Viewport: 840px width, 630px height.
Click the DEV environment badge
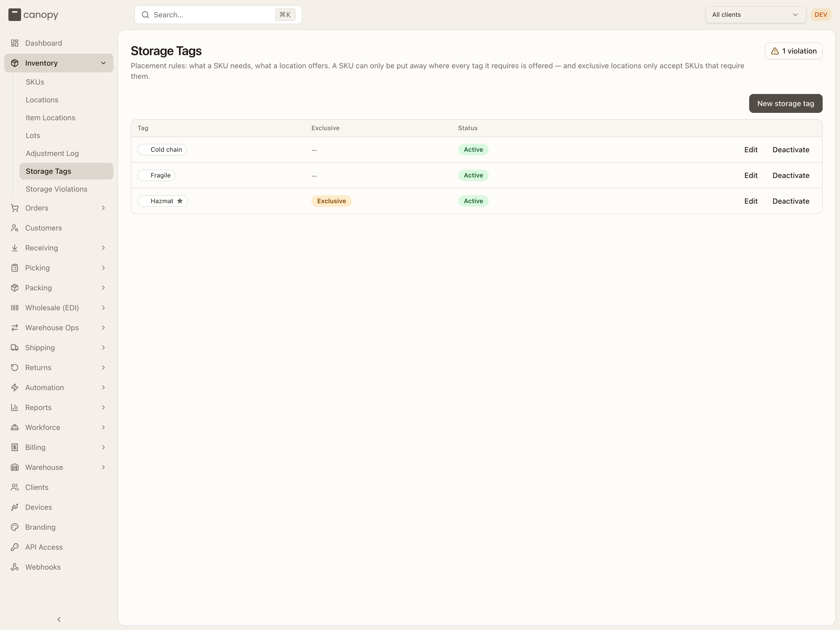point(821,15)
